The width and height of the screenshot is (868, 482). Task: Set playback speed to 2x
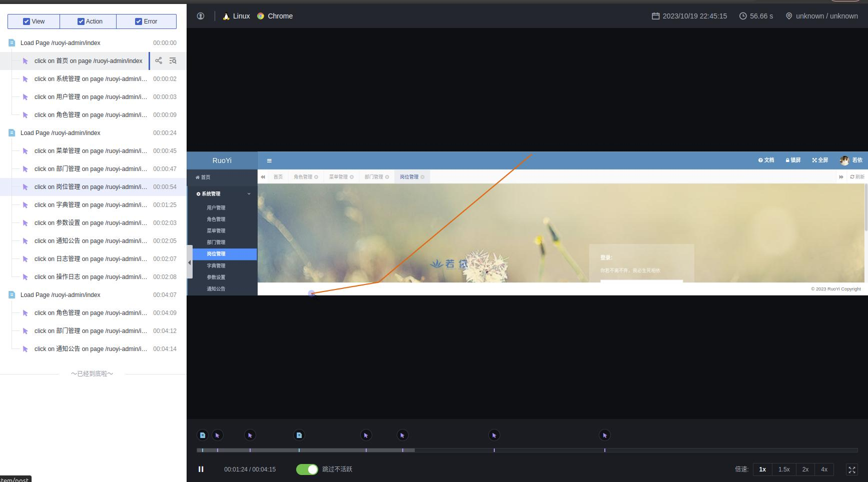click(805, 469)
